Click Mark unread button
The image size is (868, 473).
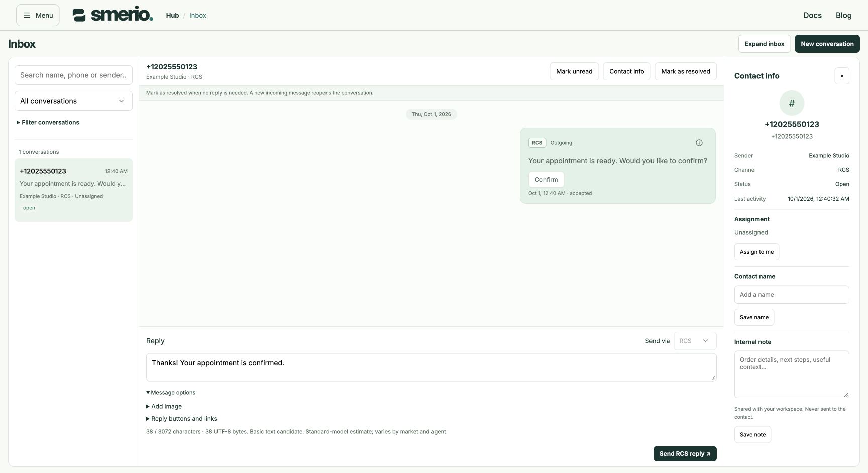coord(574,71)
